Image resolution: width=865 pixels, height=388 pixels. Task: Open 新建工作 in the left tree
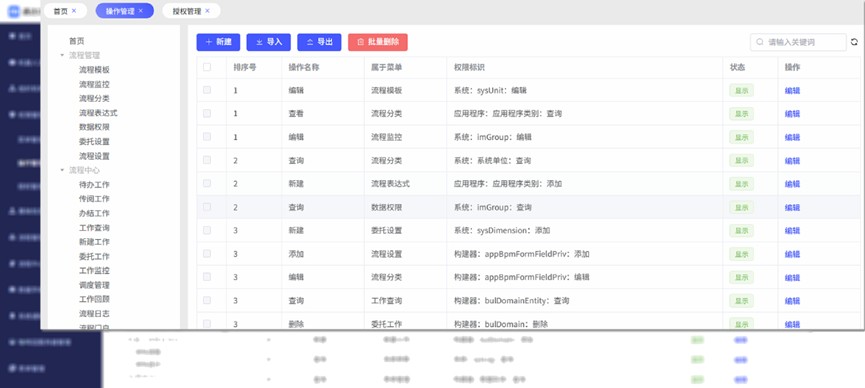click(94, 242)
